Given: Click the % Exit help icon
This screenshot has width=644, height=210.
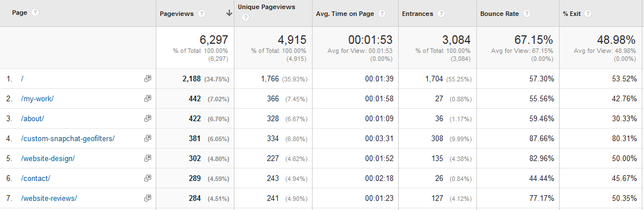Looking at the screenshot, I should pyautogui.click(x=588, y=14).
